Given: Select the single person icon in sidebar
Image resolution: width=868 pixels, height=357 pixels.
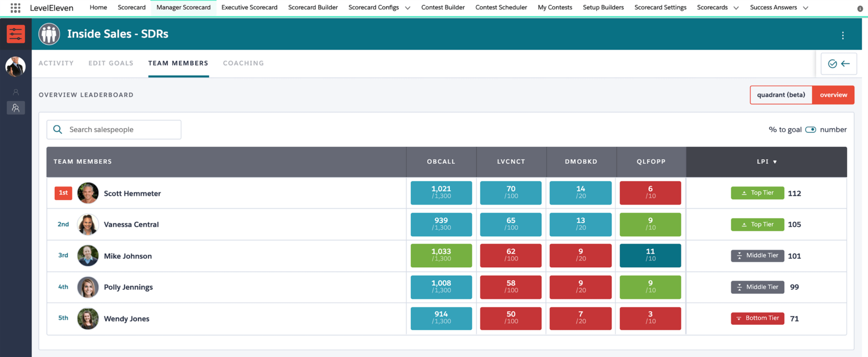Looking at the screenshot, I should click(x=15, y=92).
